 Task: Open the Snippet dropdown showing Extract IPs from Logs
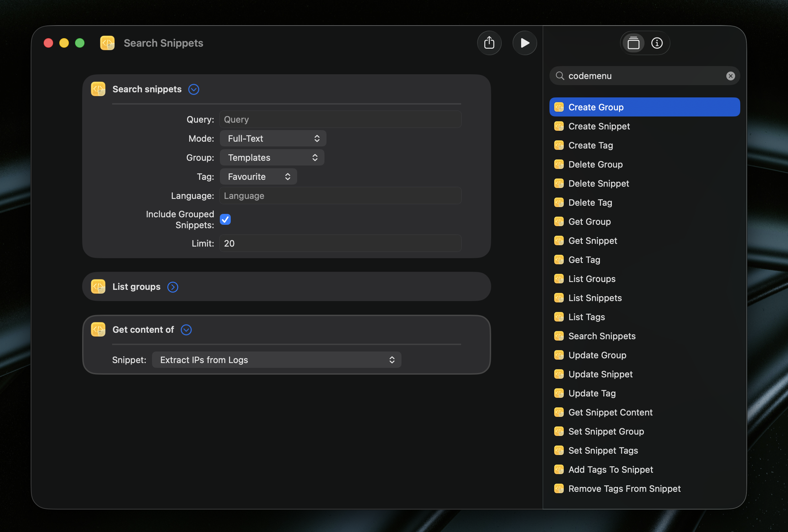(x=276, y=360)
